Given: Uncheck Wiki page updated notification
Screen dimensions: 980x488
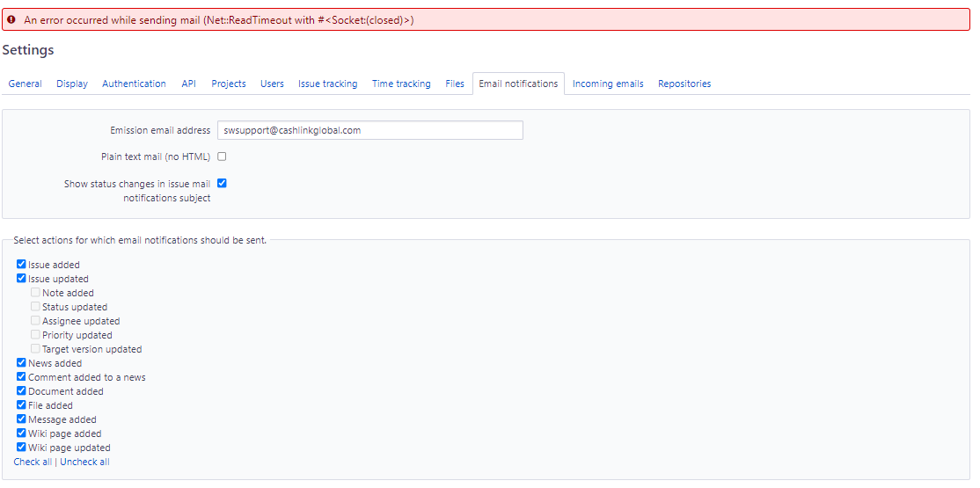Looking at the screenshot, I should tap(21, 448).
